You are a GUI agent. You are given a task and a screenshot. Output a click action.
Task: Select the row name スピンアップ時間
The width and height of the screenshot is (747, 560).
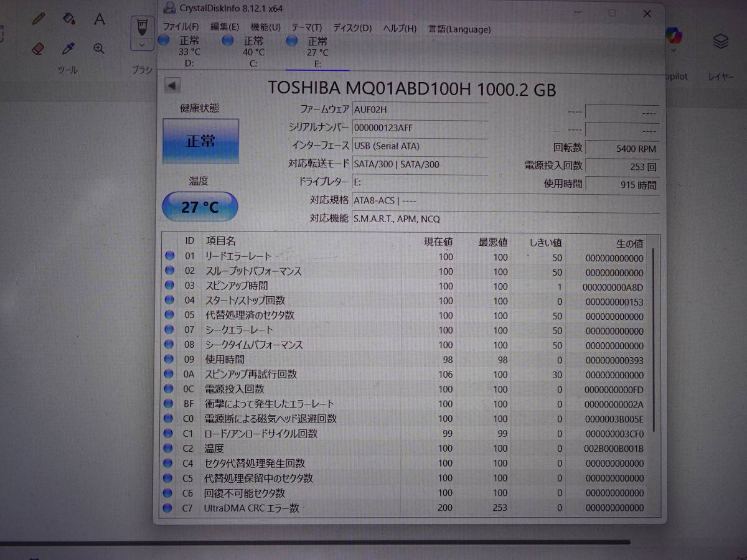237,286
